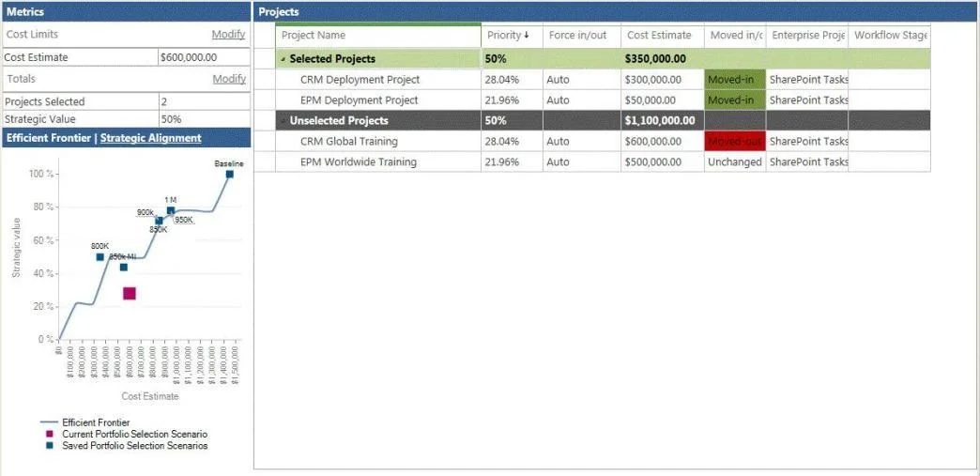Select the EPM Deployment Project row header

pos(266,100)
